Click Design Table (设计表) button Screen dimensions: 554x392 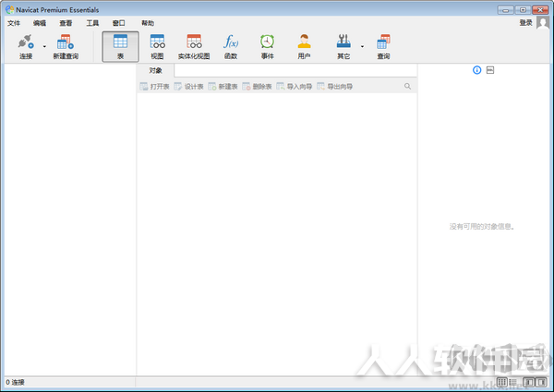pyautogui.click(x=188, y=87)
